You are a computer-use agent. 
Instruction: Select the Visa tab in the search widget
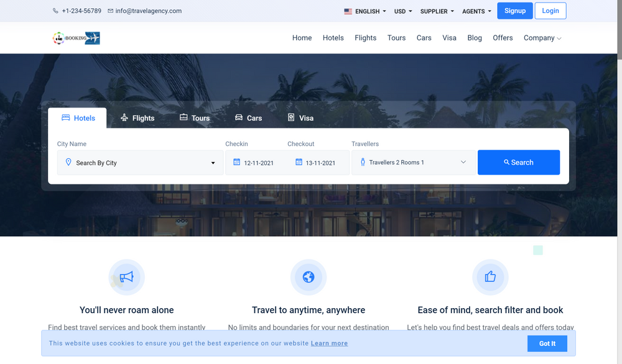[300, 117]
